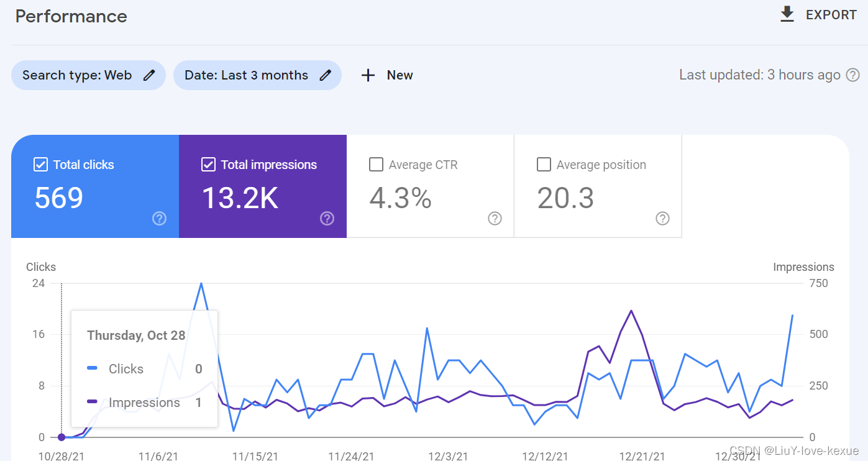Viewport: 868px width, 461px height.
Task: Click the plus icon to add filter
Action: point(368,75)
